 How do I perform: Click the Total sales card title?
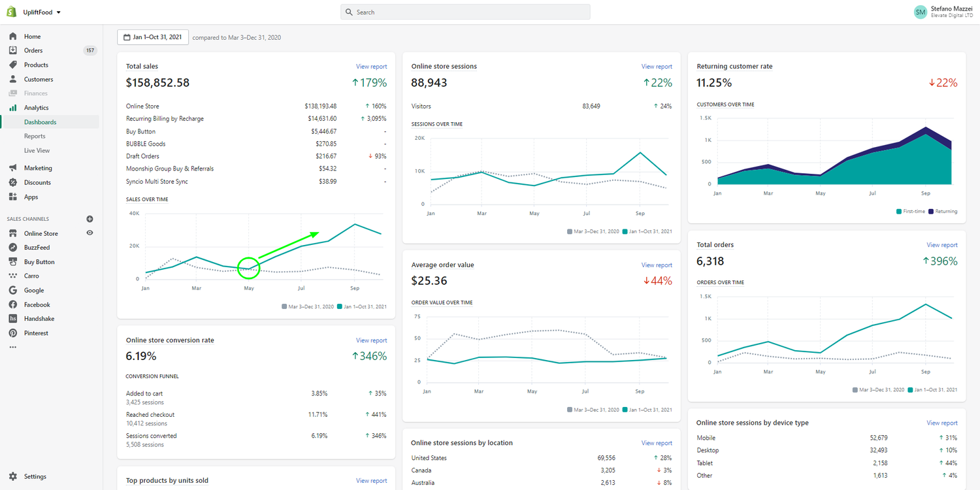click(x=142, y=67)
